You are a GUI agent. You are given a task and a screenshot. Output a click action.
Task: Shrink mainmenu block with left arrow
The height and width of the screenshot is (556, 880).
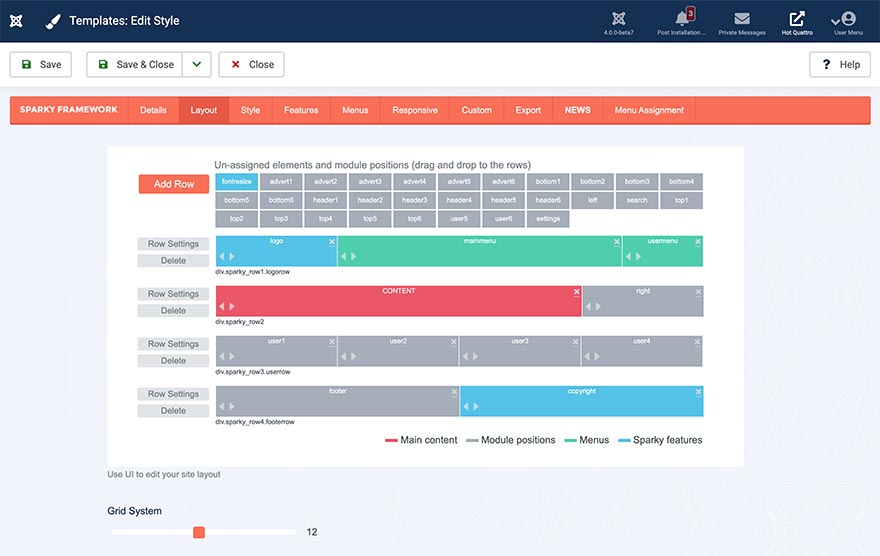(x=343, y=256)
